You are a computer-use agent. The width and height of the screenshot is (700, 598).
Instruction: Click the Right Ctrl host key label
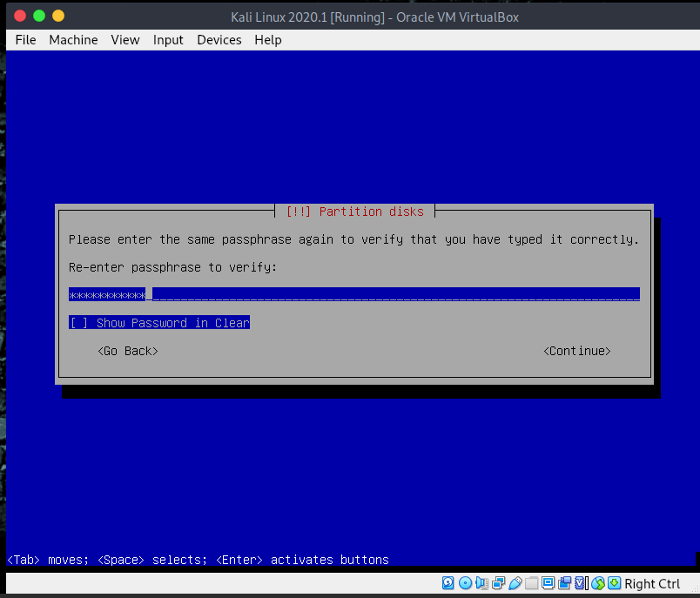[x=652, y=584]
